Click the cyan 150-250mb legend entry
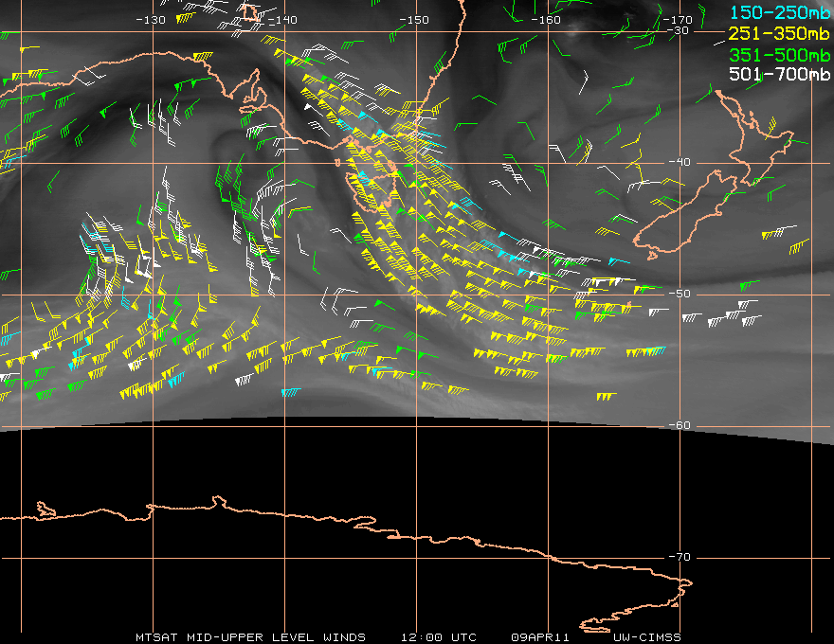This screenshot has width=834, height=644. tap(779, 12)
